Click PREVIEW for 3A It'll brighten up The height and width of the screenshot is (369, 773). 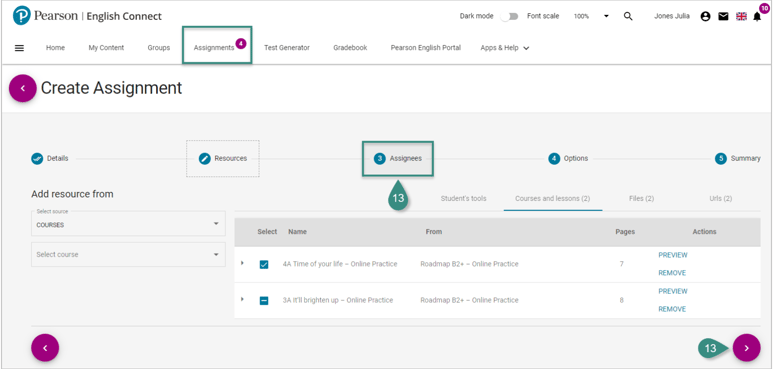coord(672,291)
